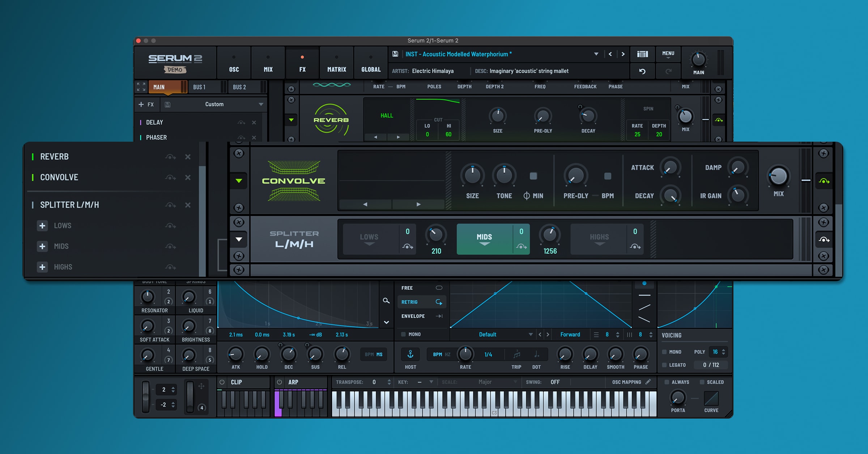Screen dimensions: 868x454
Task: Select ENVELOPE LFO mode
Action: [x=422, y=316]
